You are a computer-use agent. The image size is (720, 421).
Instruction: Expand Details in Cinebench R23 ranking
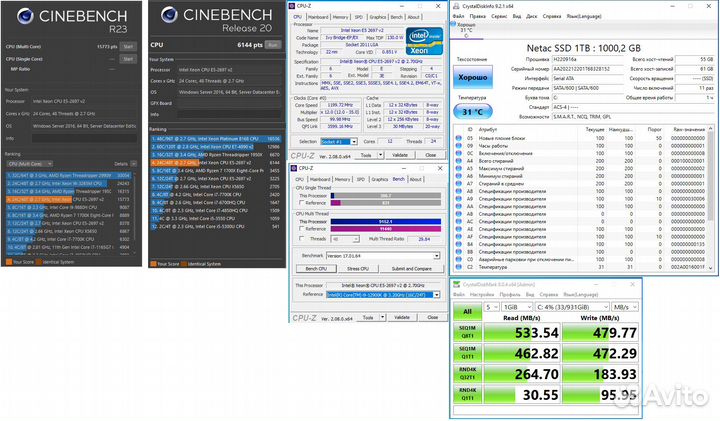click(133, 164)
